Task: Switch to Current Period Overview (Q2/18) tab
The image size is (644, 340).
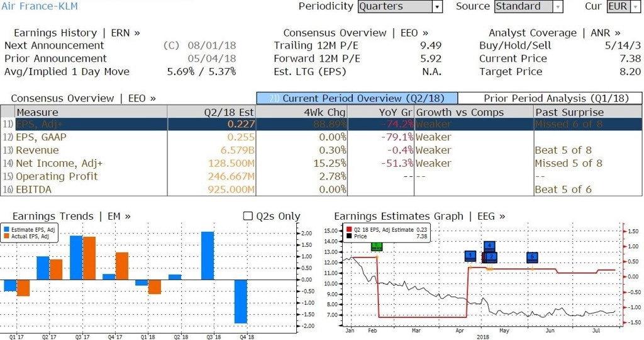Action: 357,98
